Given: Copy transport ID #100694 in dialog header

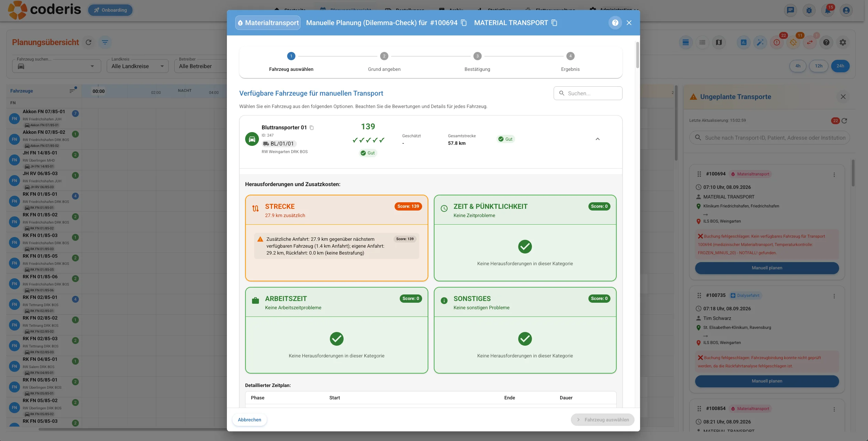Looking at the screenshot, I should 464,23.
